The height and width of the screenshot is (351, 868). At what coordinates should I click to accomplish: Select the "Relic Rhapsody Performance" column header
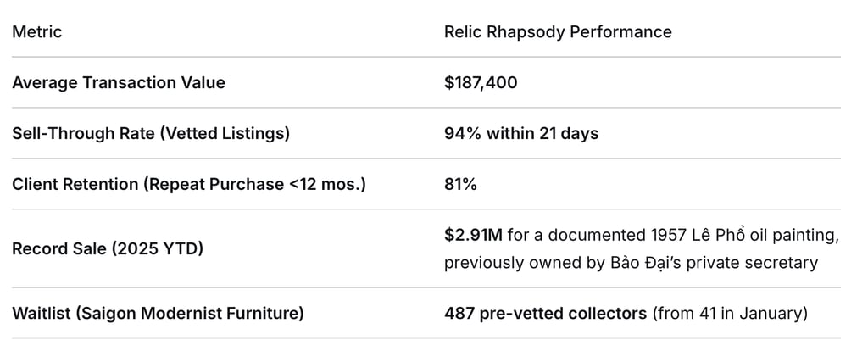(558, 32)
